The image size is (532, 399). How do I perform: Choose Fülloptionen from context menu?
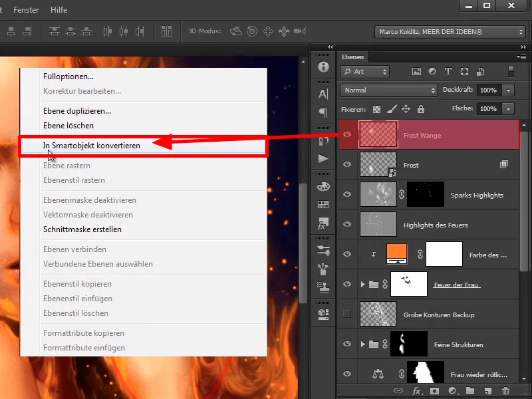coord(68,76)
